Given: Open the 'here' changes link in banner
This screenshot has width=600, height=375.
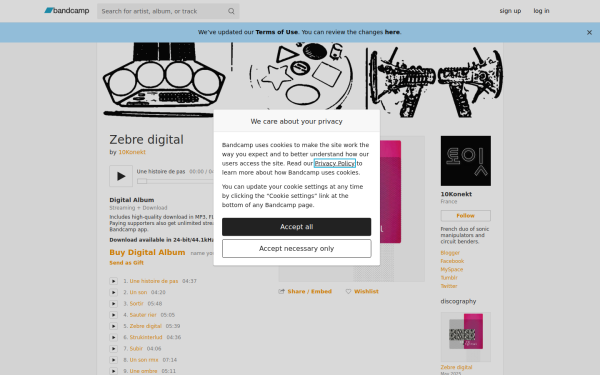Looking at the screenshot, I should click(x=392, y=32).
